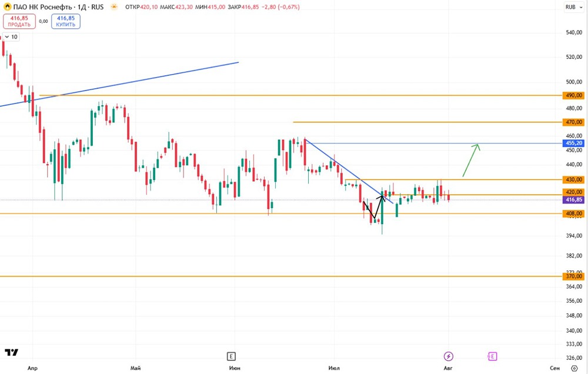
Task: Select the 490,00 price level label
Action: (573, 95)
